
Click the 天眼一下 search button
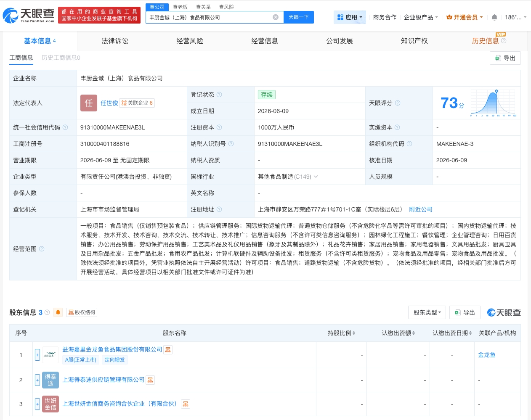pos(298,17)
